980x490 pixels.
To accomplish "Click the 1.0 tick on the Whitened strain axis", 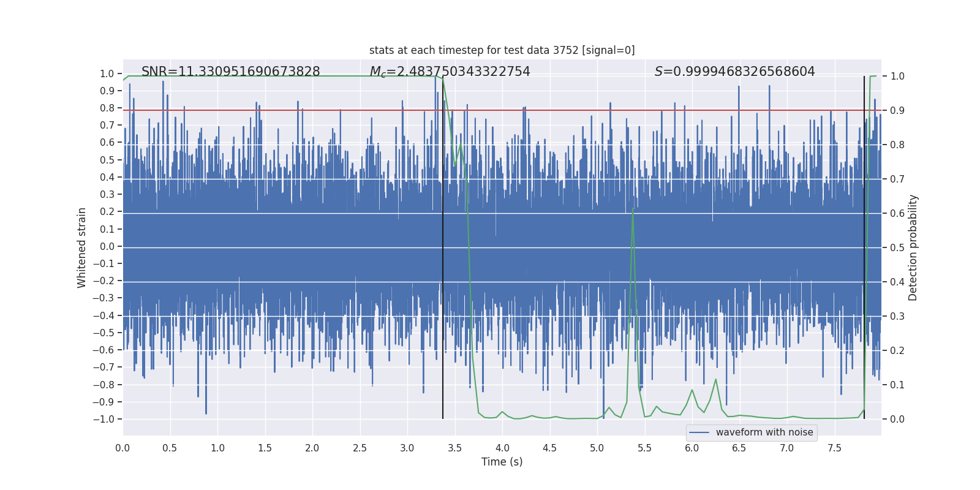I will (x=107, y=73).
